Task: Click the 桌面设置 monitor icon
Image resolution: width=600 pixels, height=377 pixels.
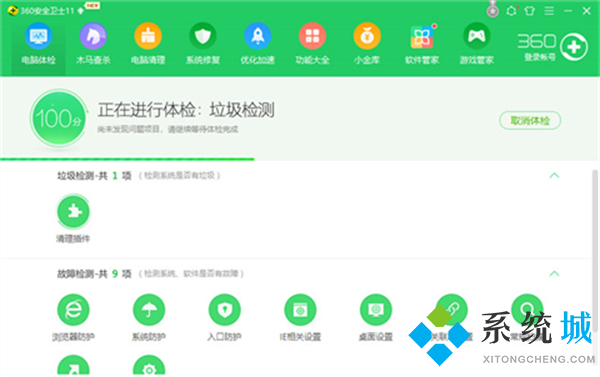Action: click(376, 309)
